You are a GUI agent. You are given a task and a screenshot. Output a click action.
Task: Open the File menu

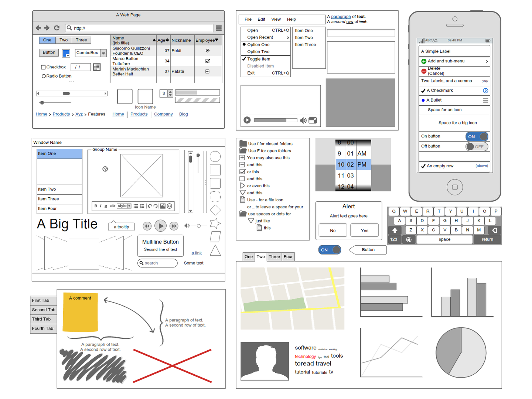[x=248, y=19]
